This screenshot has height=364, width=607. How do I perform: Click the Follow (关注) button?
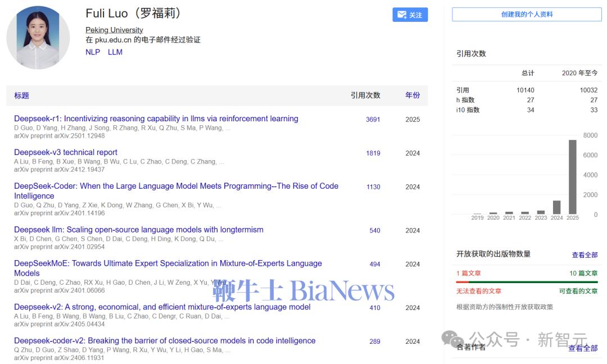click(x=410, y=15)
